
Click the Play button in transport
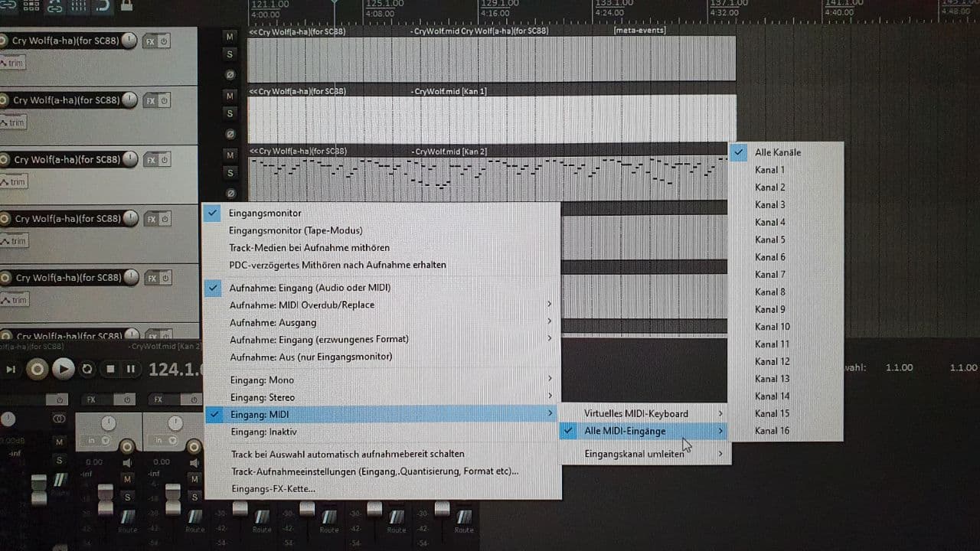63,369
